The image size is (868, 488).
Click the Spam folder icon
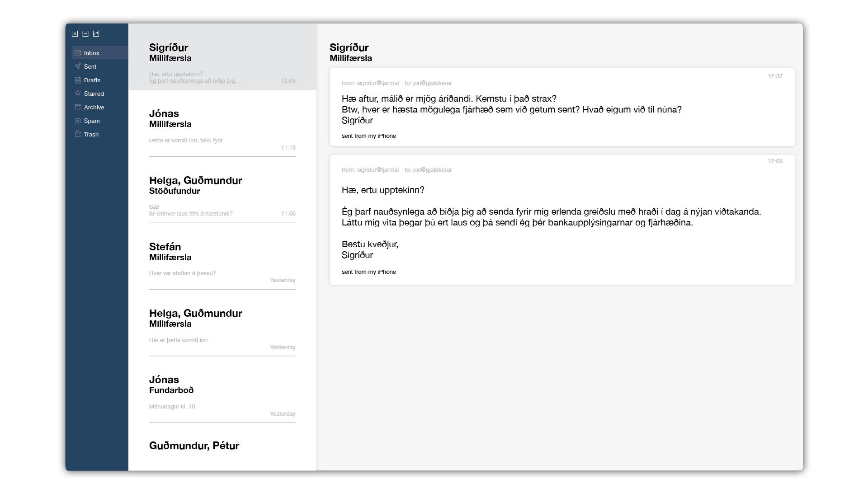[x=78, y=121]
